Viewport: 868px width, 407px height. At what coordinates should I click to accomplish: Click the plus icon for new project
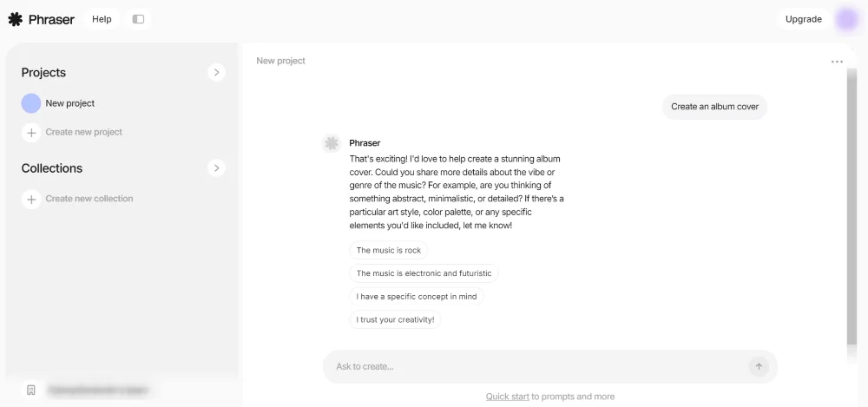click(31, 133)
